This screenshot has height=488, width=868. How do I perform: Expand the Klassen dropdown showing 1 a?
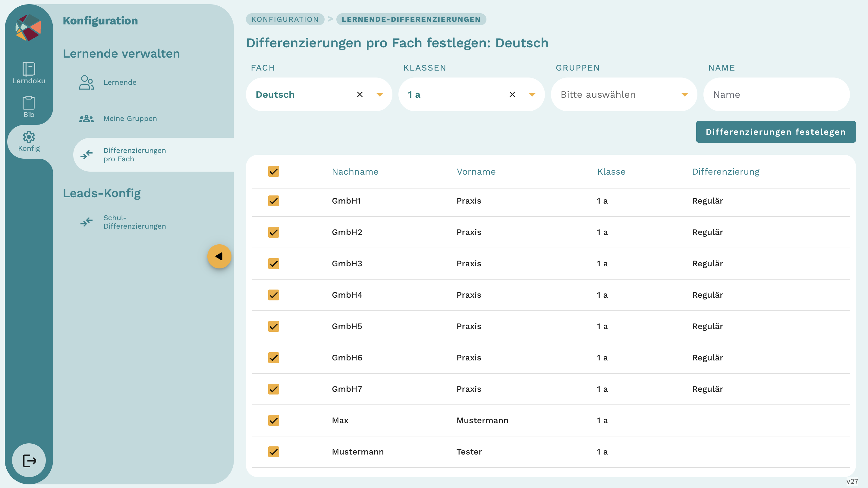pos(532,94)
